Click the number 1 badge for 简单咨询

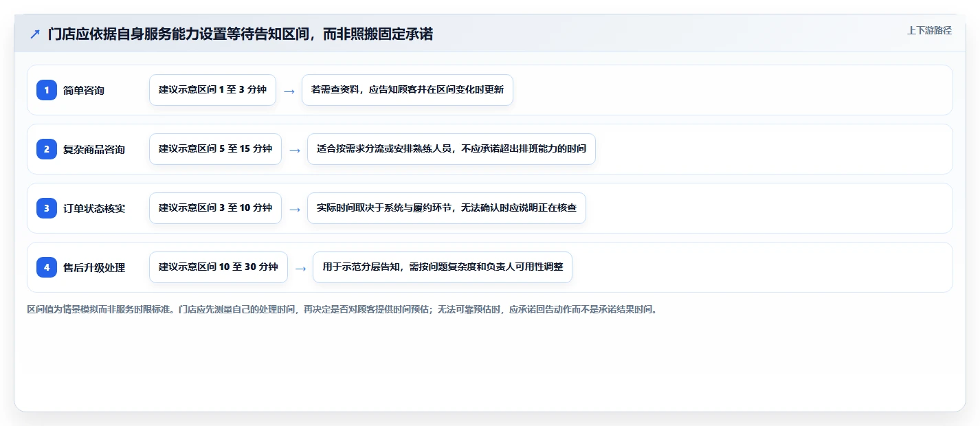pyautogui.click(x=47, y=90)
